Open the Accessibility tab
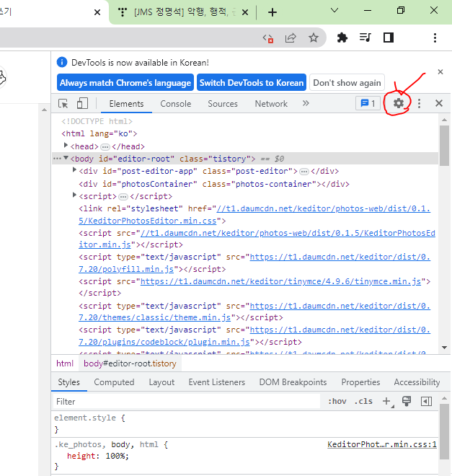 tap(417, 382)
